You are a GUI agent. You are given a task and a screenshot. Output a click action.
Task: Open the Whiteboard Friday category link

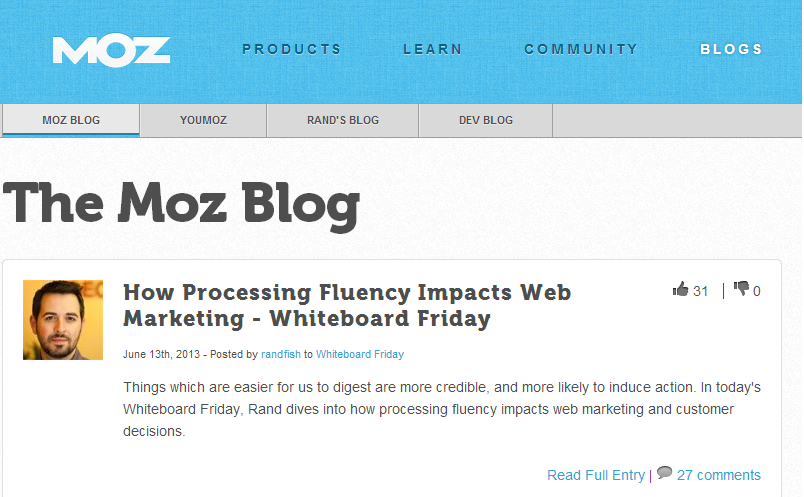[x=360, y=354]
